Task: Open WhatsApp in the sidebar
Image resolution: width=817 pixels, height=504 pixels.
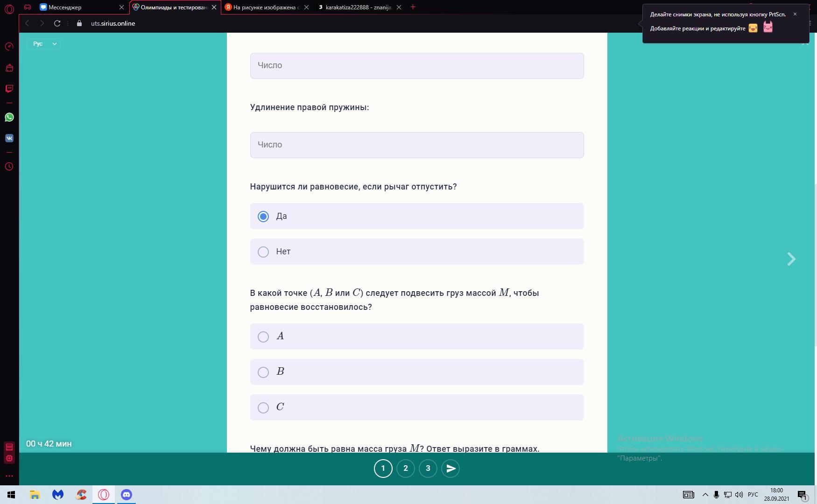Action: coord(9,117)
